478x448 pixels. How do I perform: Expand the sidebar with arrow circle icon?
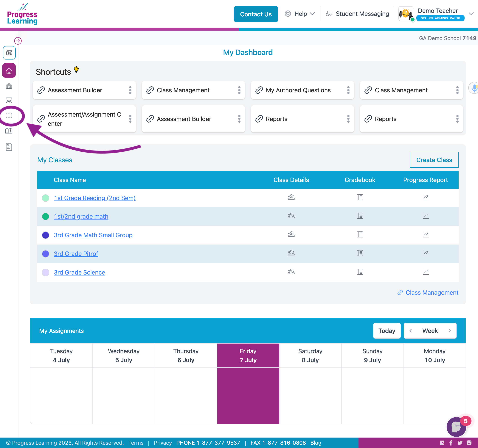[18, 41]
